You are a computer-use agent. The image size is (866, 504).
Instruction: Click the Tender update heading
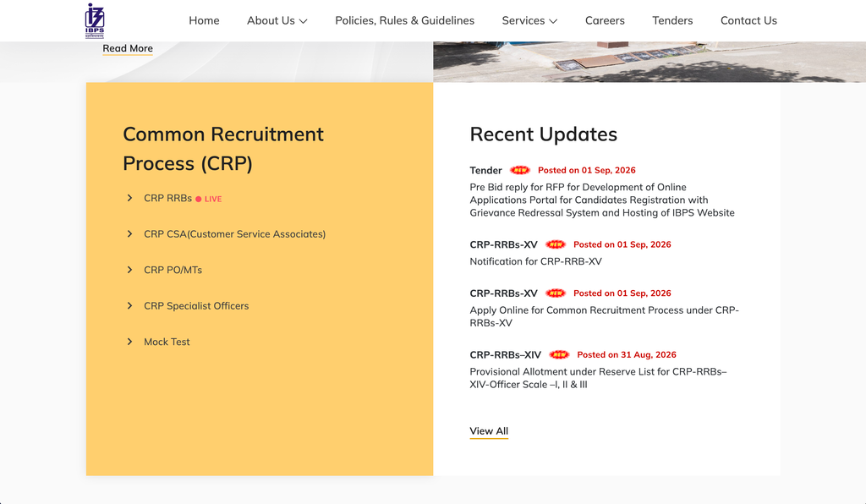click(x=486, y=170)
